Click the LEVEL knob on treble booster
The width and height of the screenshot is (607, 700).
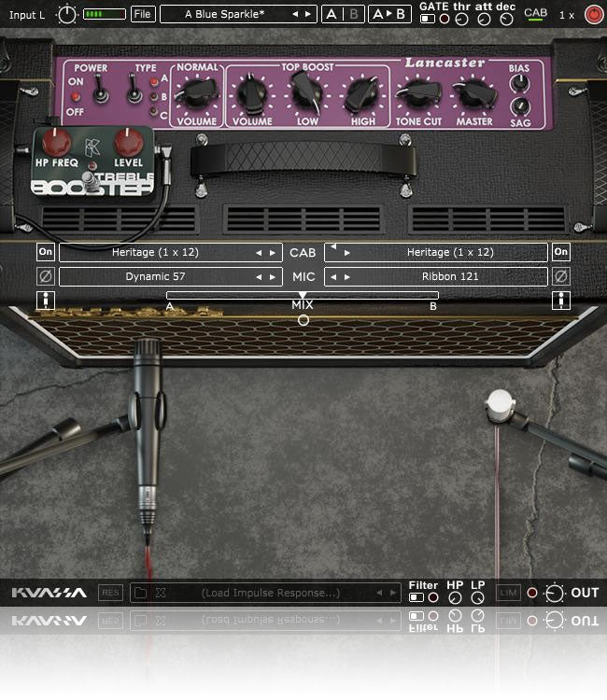click(x=129, y=141)
